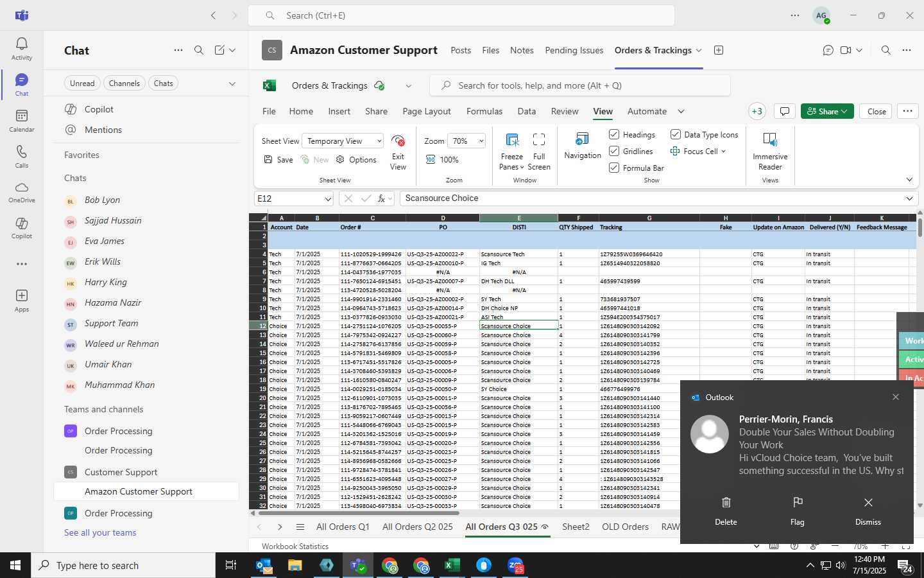Open Outlook from the Windows taskbar

[264, 565]
